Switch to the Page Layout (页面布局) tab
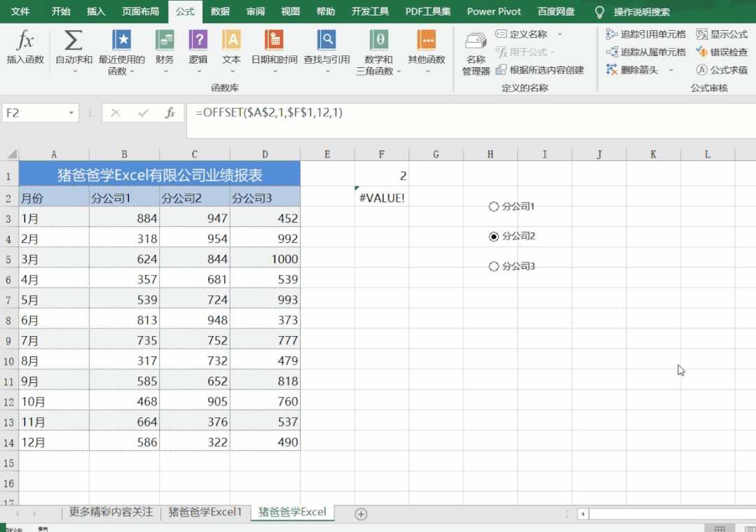 pos(140,12)
